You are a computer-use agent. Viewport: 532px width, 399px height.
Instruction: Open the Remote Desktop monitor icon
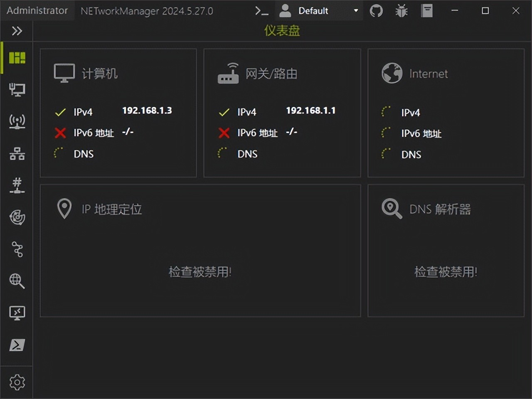coord(17,313)
